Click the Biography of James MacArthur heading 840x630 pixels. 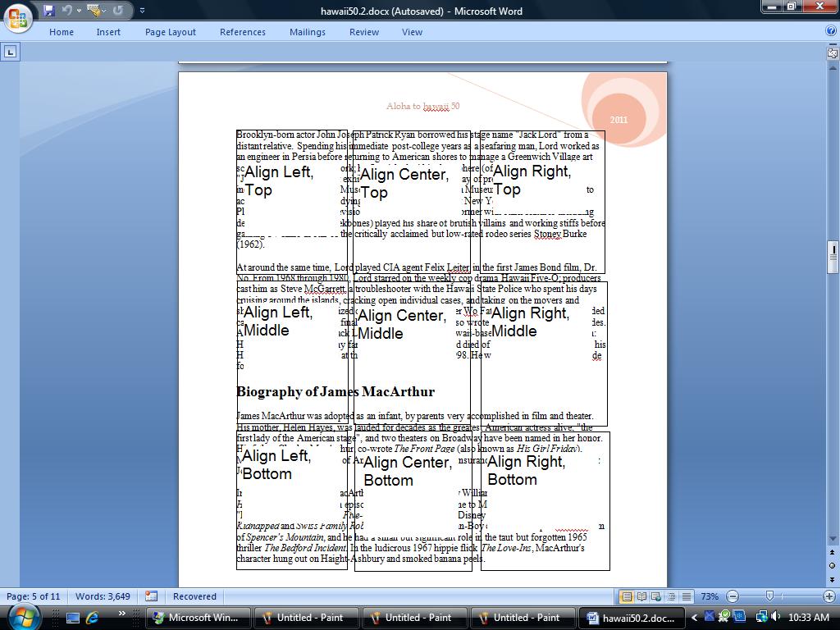pos(336,391)
